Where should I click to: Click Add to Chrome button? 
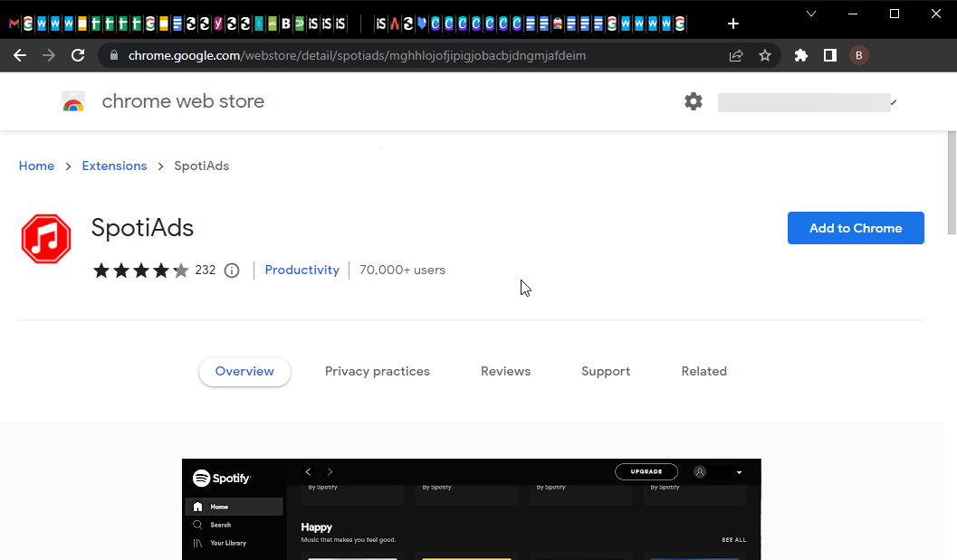(x=856, y=228)
